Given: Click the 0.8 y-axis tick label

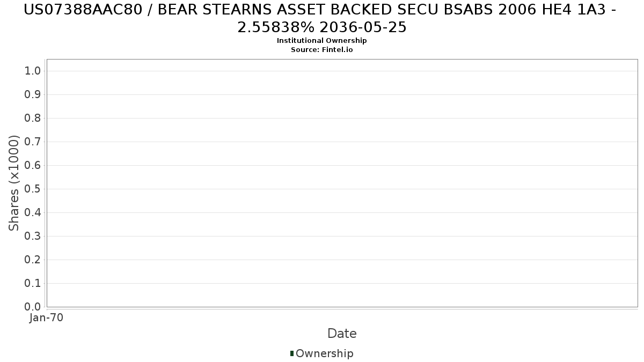Looking at the screenshot, I should (x=33, y=118).
